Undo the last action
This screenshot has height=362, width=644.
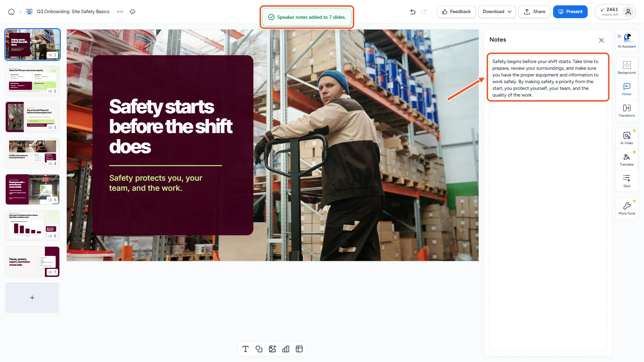[413, 12]
